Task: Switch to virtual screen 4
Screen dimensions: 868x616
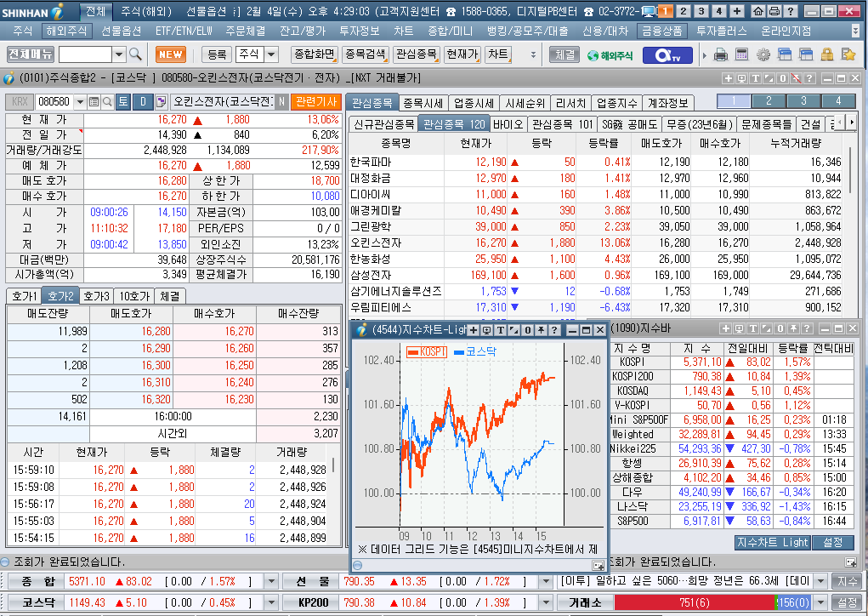Action: click(x=719, y=11)
